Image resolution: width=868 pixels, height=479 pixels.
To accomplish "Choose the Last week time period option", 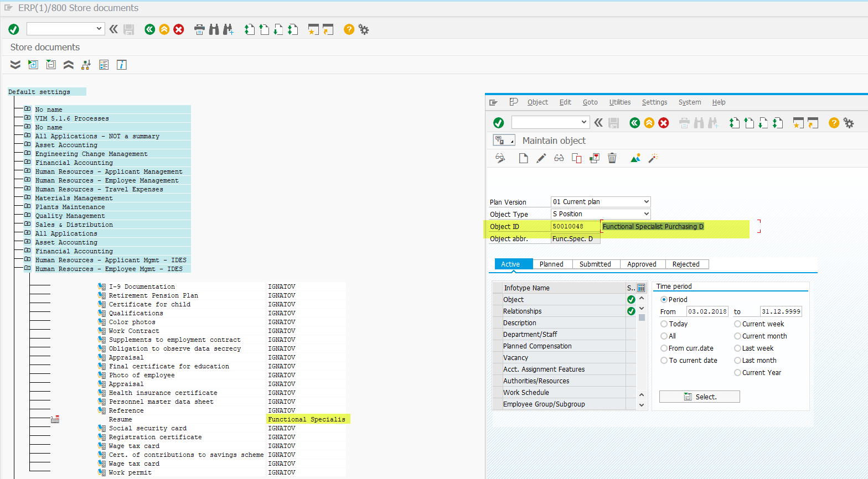I will coord(737,348).
